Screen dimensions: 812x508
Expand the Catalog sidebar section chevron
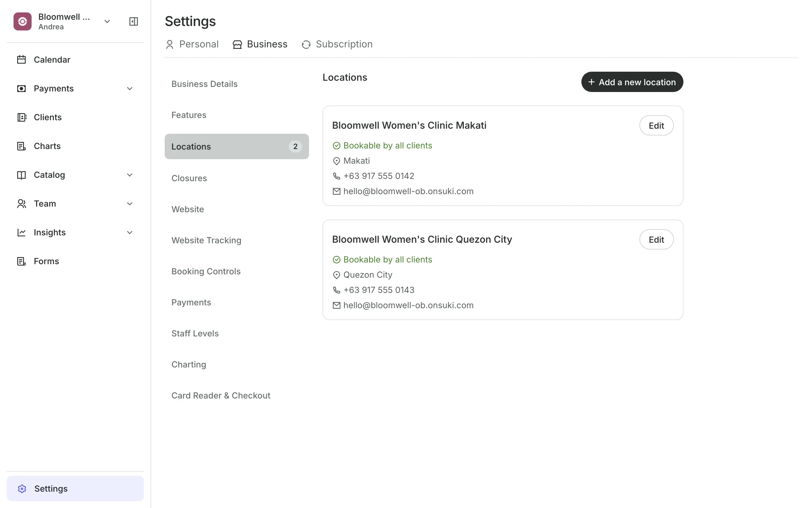click(x=130, y=175)
